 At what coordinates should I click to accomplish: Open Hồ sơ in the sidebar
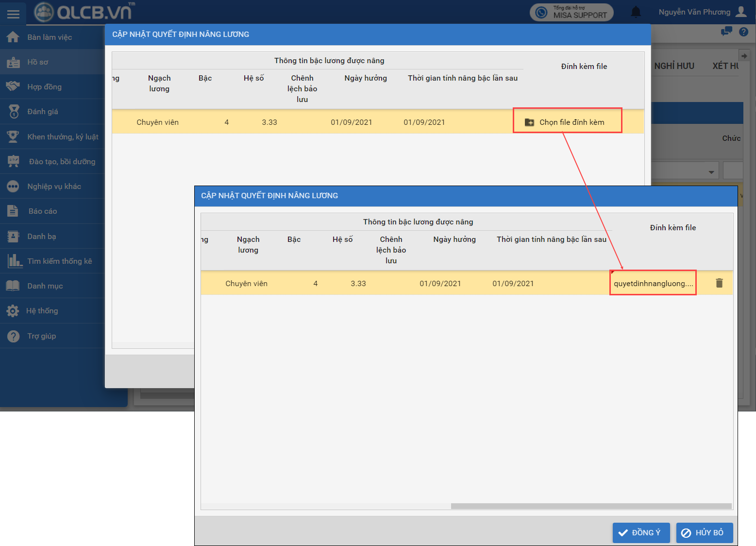point(38,62)
